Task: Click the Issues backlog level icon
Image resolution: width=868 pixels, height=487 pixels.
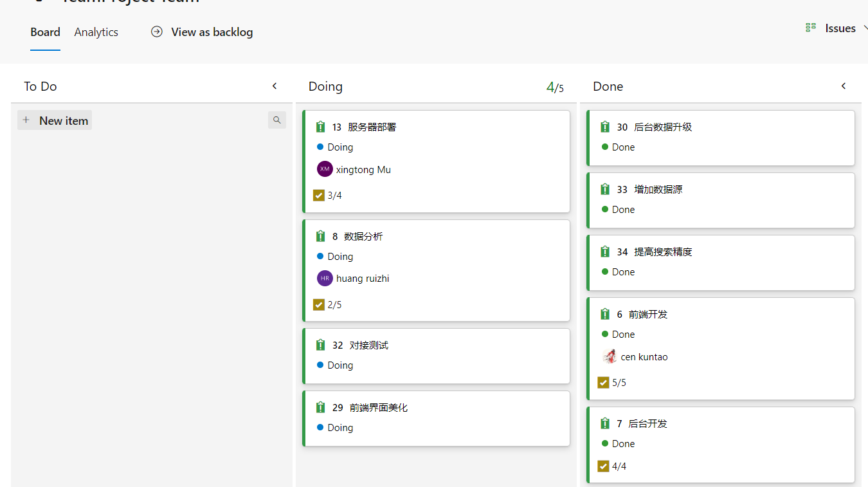Action: pos(811,28)
